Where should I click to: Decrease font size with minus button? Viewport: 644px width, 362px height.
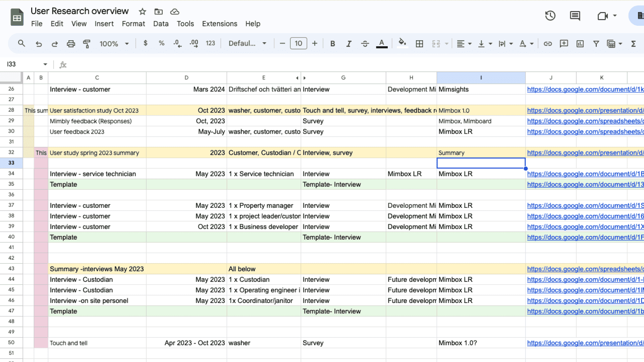click(x=282, y=44)
